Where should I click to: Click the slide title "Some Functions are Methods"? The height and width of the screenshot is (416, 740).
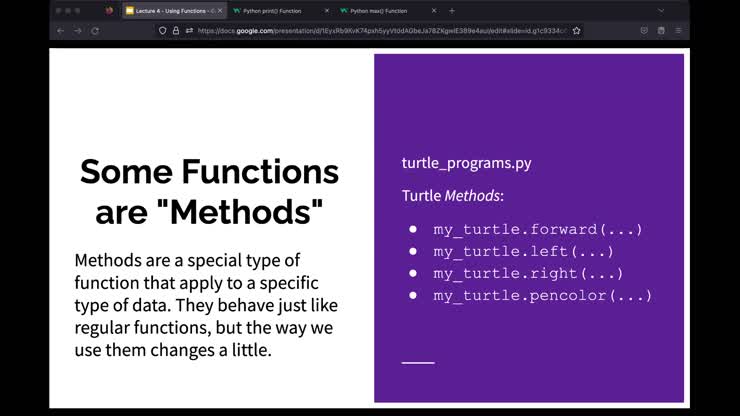tap(209, 191)
